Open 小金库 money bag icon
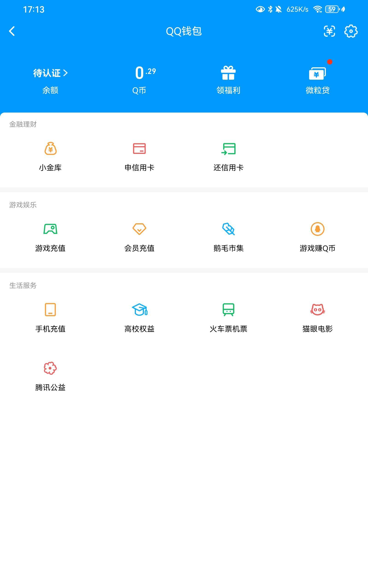This screenshot has height=588, width=368. (x=50, y=148)
